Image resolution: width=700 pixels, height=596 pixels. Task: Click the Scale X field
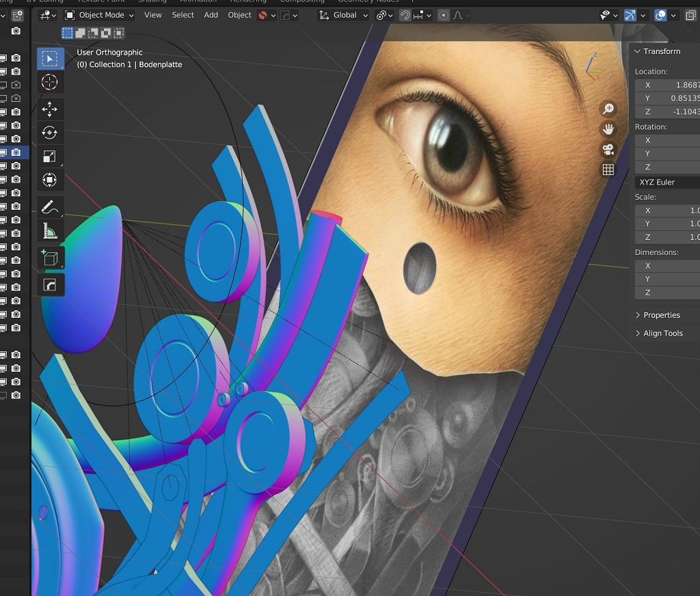(x=667, y=211)
